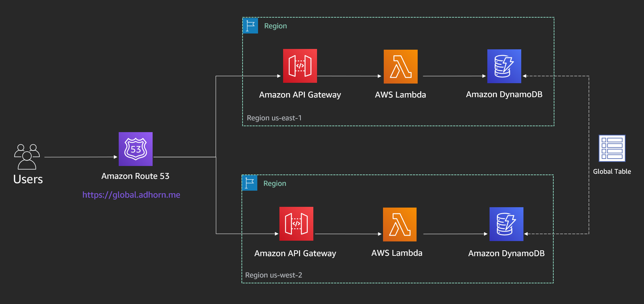
Task: Click 'Amazon API Gateway' label in us-east-1
Action: coord(300,95)
